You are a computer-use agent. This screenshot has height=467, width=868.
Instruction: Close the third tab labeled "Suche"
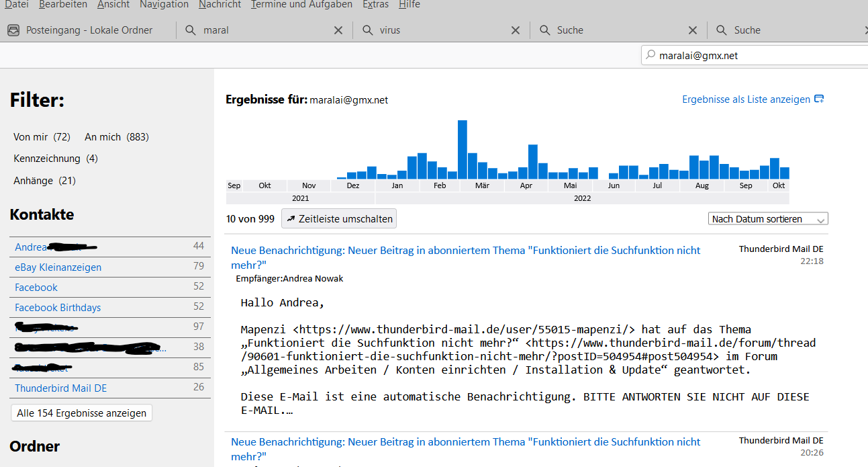pos(693,30)
